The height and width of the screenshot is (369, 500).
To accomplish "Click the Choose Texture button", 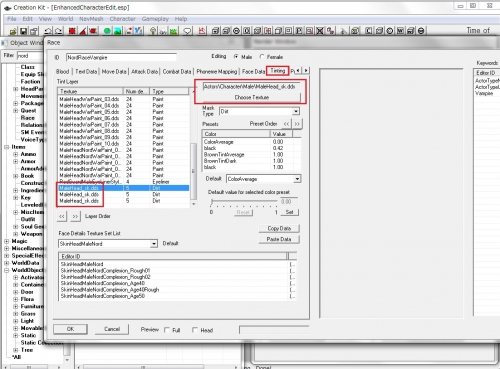I will coord(252,97).
